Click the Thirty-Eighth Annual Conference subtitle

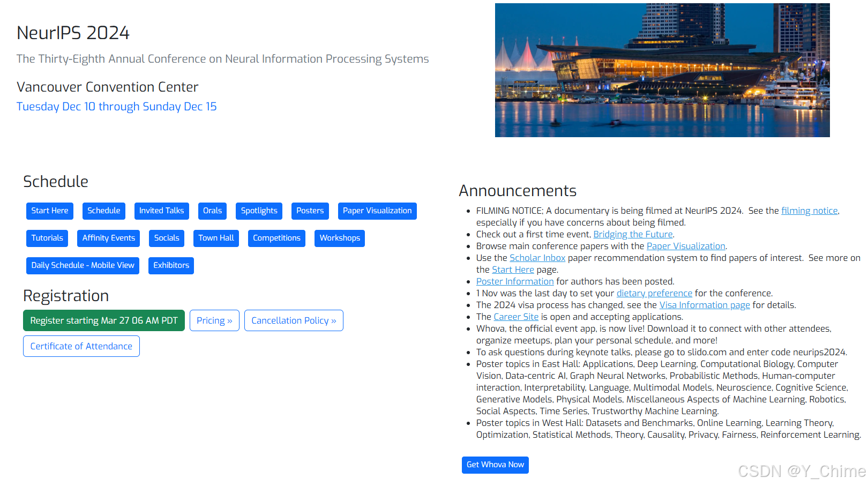coord(222,59)
